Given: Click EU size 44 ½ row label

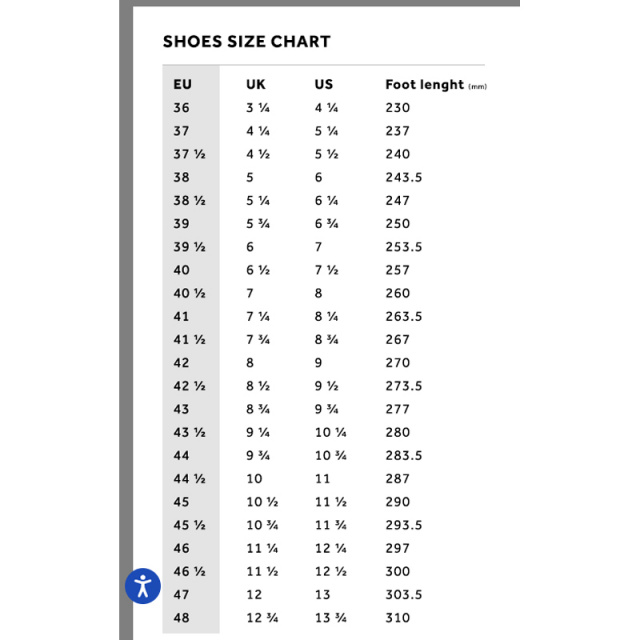Looking at the screenshot, I should [x=189, y=479].
